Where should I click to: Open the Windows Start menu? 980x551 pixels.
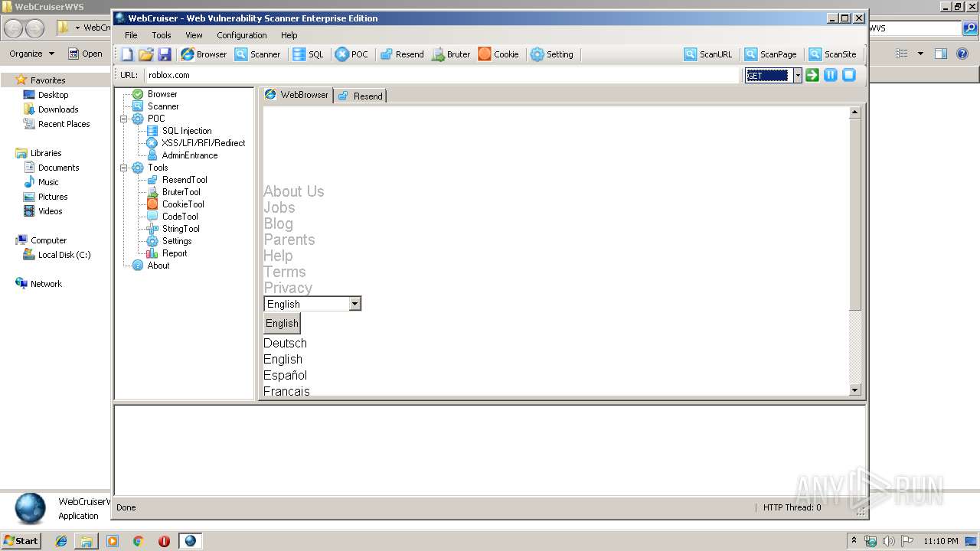[x=21, y=540]
